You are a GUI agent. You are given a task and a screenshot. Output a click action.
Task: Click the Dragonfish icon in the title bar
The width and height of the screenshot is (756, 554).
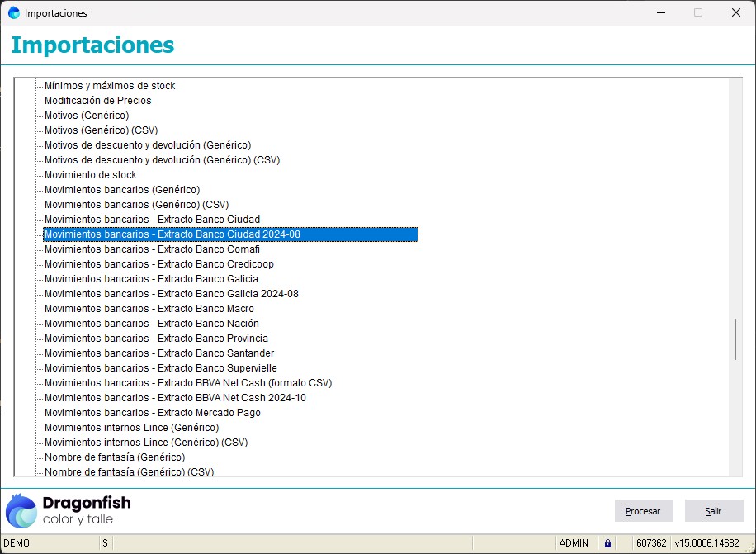pyautogui.click(x=14, y=12)
